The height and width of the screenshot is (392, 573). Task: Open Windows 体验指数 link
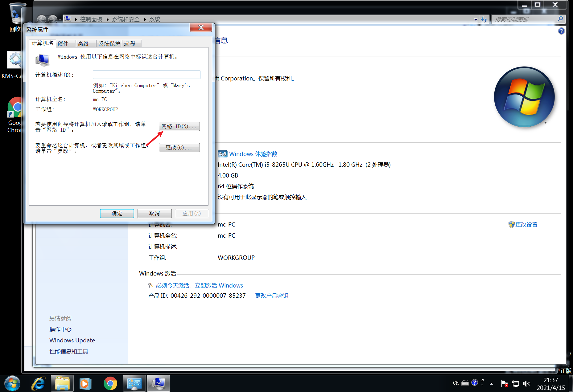click(x=253, y=154)
